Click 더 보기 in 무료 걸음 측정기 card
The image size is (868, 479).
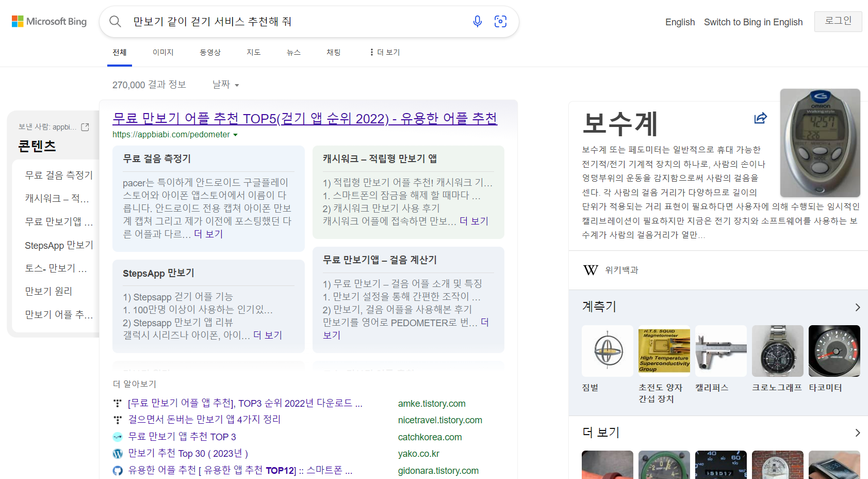208,234
